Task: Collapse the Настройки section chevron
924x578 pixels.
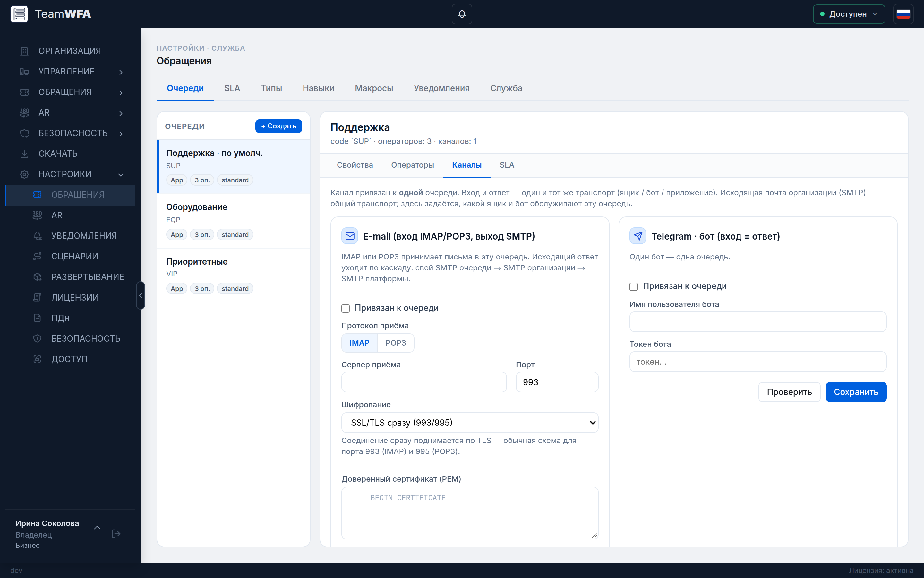Action: [121, 175]
